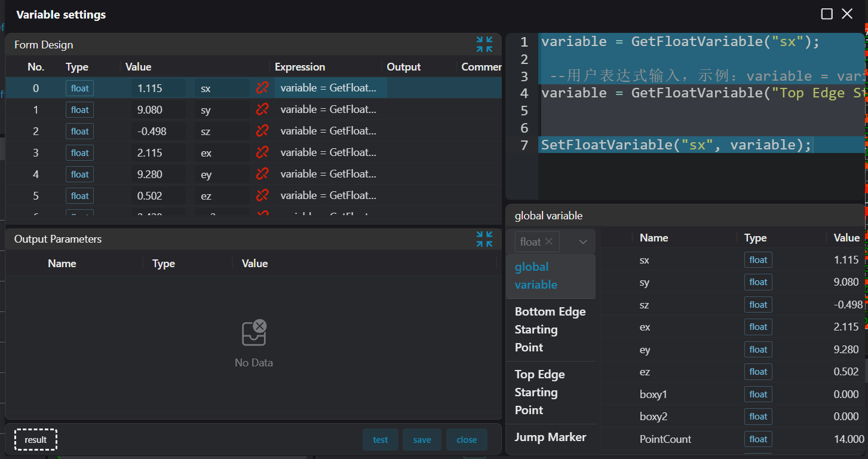Image resolution: width=868 pixels, height=459 pixels.
Task: Choose Jump Marker from the list
Action: point(550,437)
